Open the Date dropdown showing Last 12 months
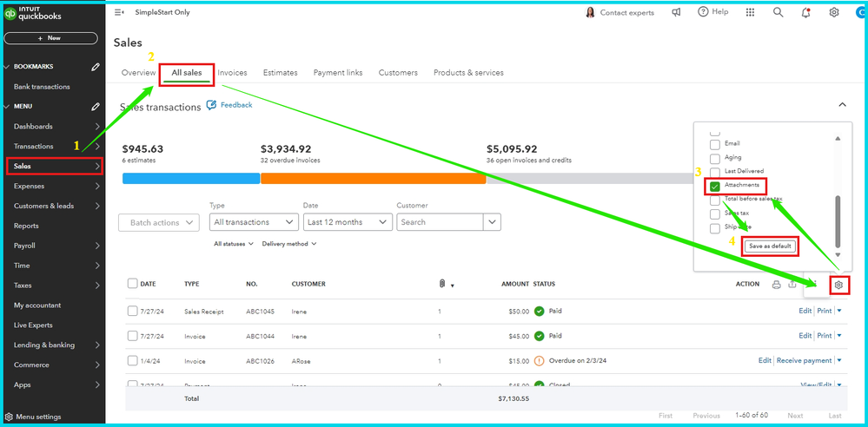Image resolution: width=868 pixels, height=427 pixels. click(348, 222)
